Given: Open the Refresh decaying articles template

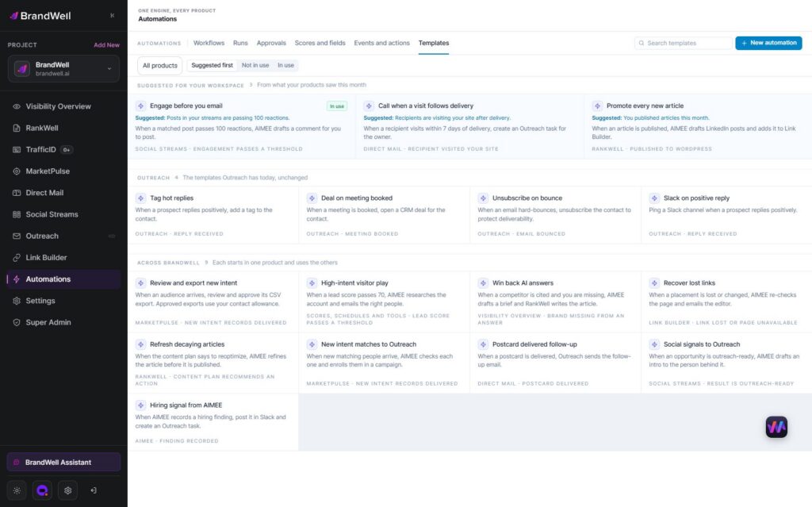Looking at the screenshot, I should point(213,363).
